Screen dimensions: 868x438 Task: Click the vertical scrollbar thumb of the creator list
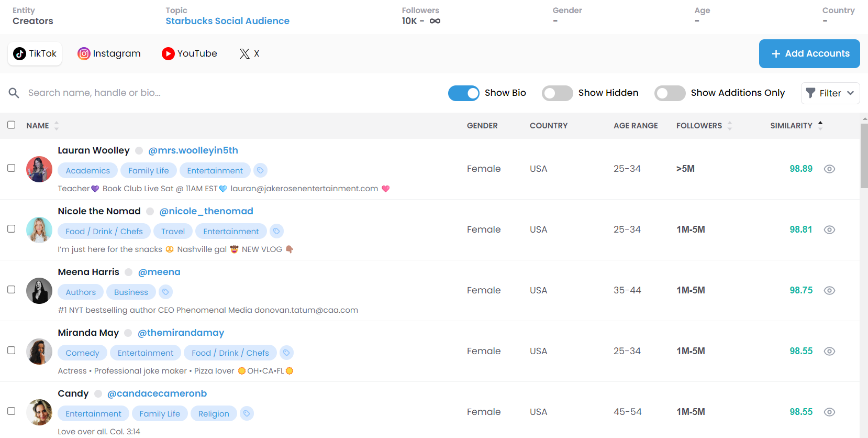click(864, 156)
